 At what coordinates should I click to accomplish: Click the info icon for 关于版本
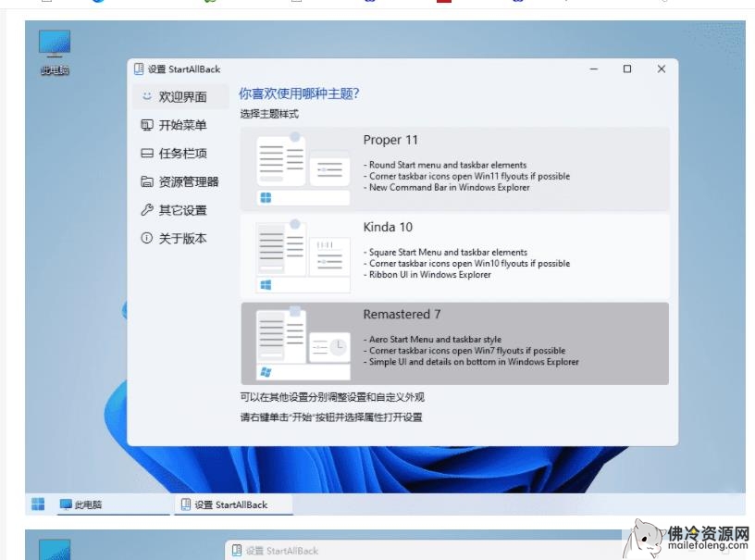[146, 239]
